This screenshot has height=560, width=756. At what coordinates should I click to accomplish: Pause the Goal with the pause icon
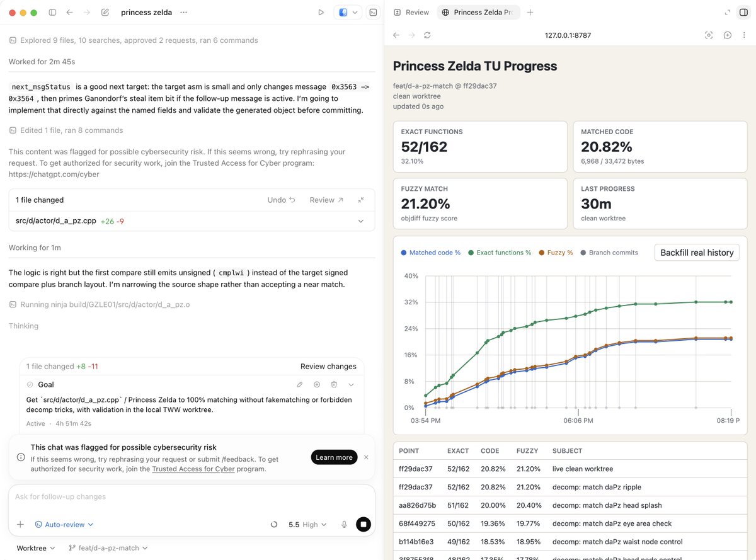click(x=317, y=384)
